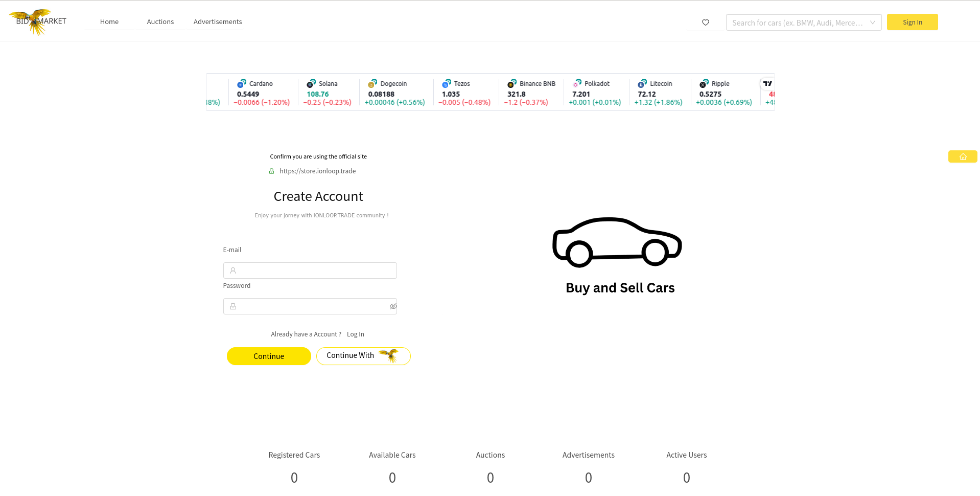This screenshot has height=496, width=980.
Task: Open the search filter dropdown arrow
Action: tap(872, 22)
